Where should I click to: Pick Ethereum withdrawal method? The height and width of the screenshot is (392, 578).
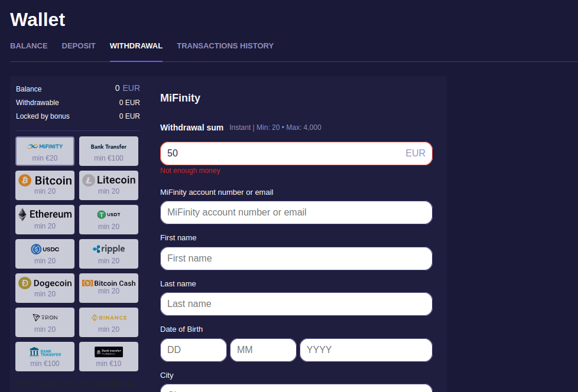coord(45,220)
